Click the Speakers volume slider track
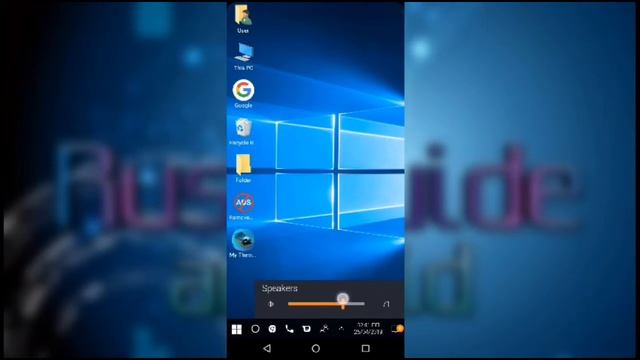The height and width of the screenshot is (360, 640). pos(326,304)
